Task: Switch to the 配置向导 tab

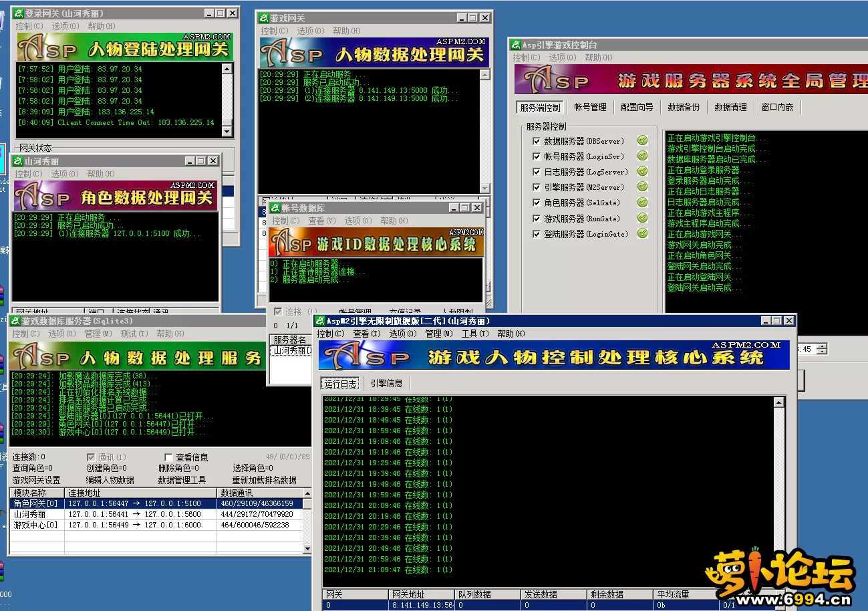Action: 637,107
